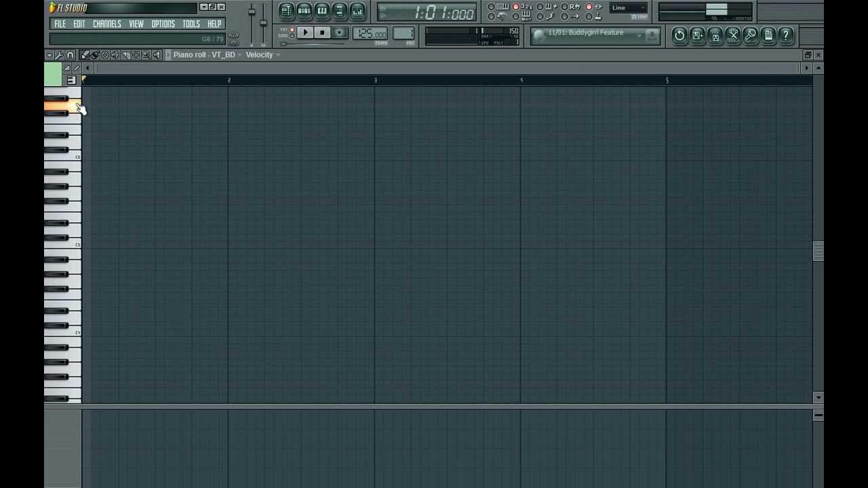Click the highlighted orange piano key
Image resolution: width=868 pixels, height=488 pixels.
click(x=62, y=106)
